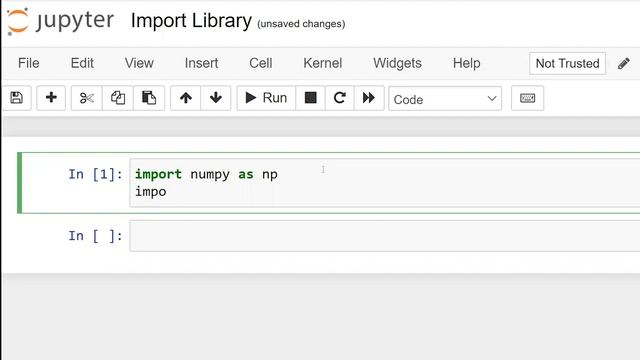Viewport: 640px width, 360px height.
Task: Open the Kernel menu
Action: point(322,63)
